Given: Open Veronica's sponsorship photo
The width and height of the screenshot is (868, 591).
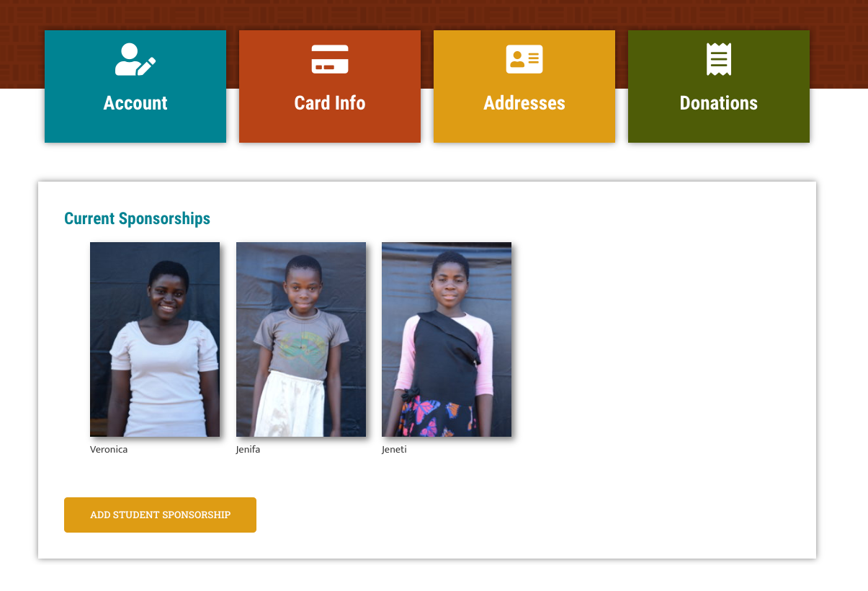Looking at the screenshot, I should pyautogui.click(x=155, y=339).
